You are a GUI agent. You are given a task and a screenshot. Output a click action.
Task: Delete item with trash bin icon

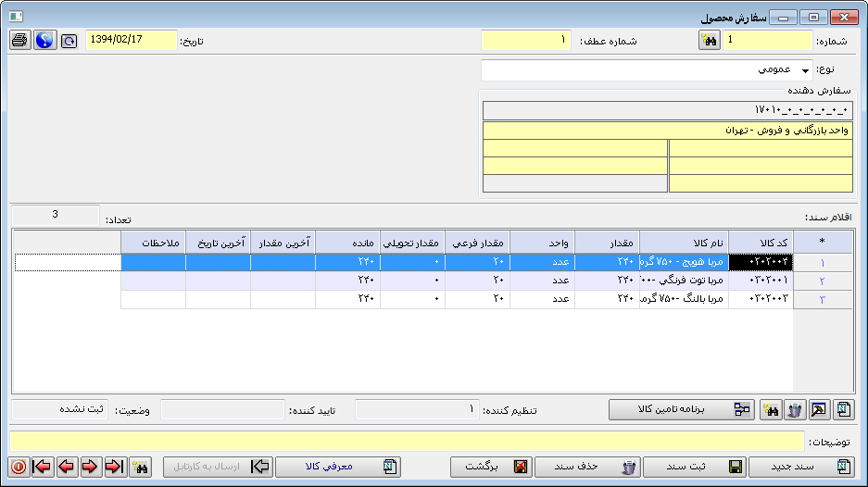[795, 409]
